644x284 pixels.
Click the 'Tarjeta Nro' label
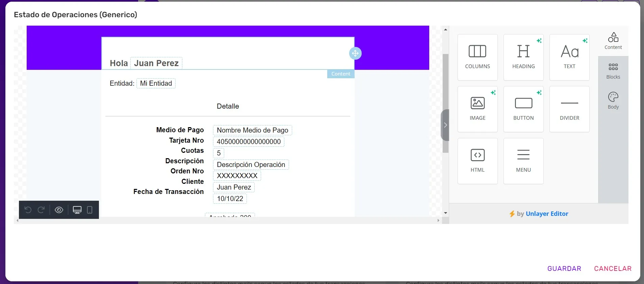tap(186, 140)
